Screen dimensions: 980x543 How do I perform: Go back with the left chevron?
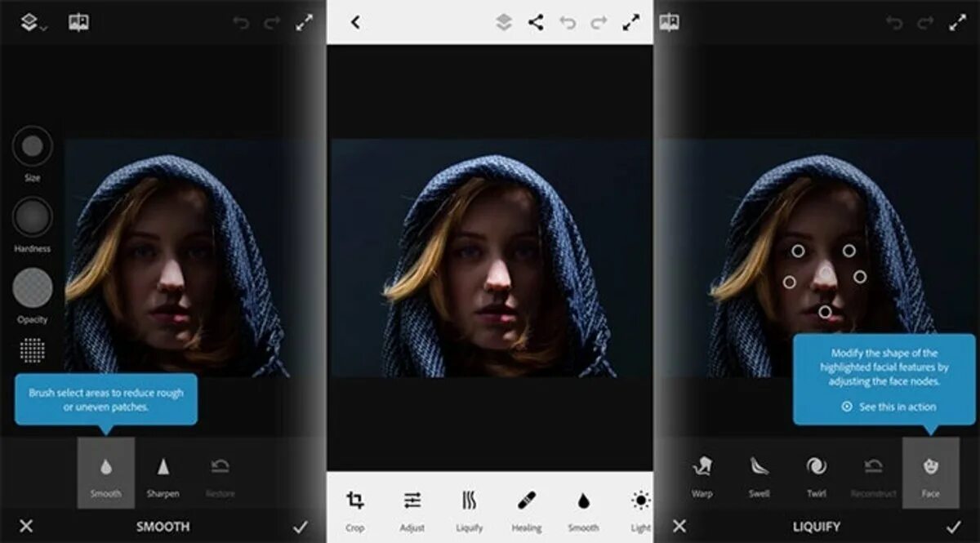click(x=355, y=22)
